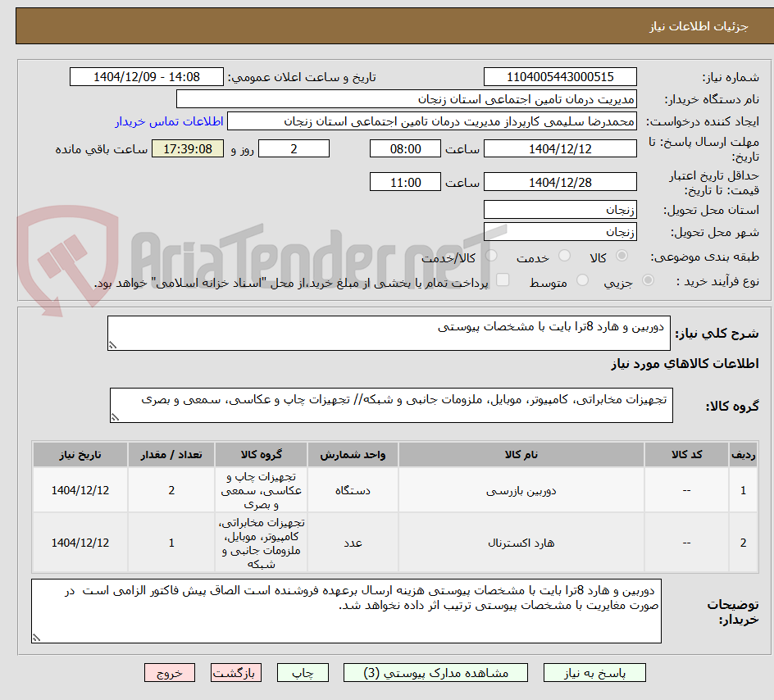This screenshot has width=774, height=700.
Task: Select the خدمت radio button
Action: coord(564,256)
